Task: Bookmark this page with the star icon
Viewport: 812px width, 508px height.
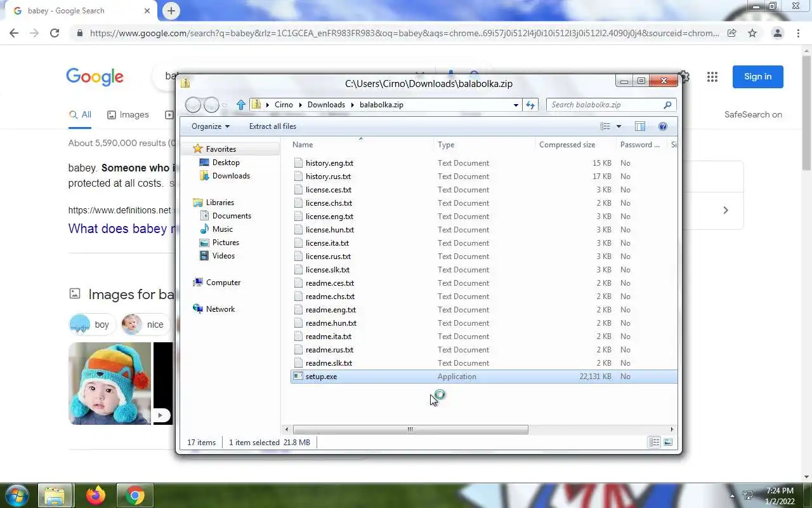Action: [x=752, y=33]
